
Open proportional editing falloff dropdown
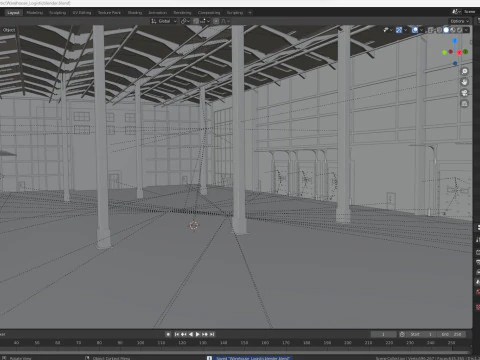225,21
